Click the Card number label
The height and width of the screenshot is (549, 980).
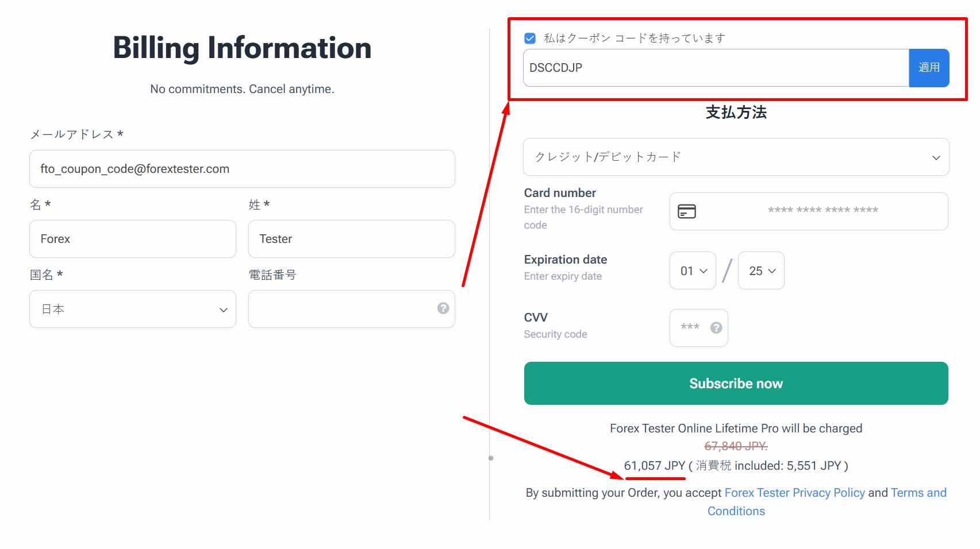click(x=560, y=193)
